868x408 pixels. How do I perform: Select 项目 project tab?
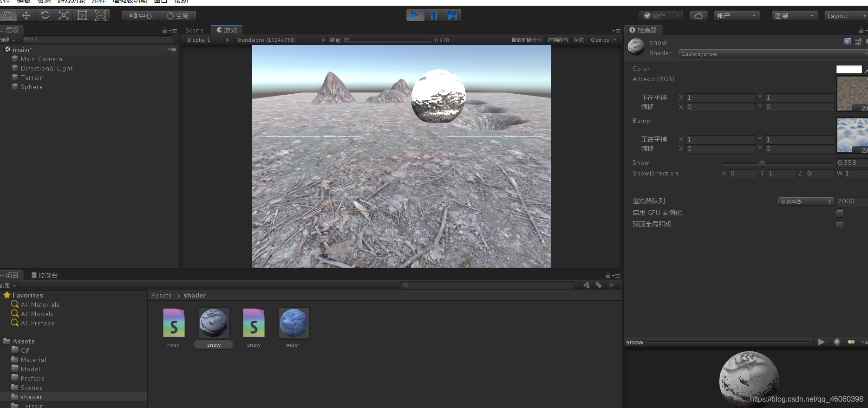(11, 275)
